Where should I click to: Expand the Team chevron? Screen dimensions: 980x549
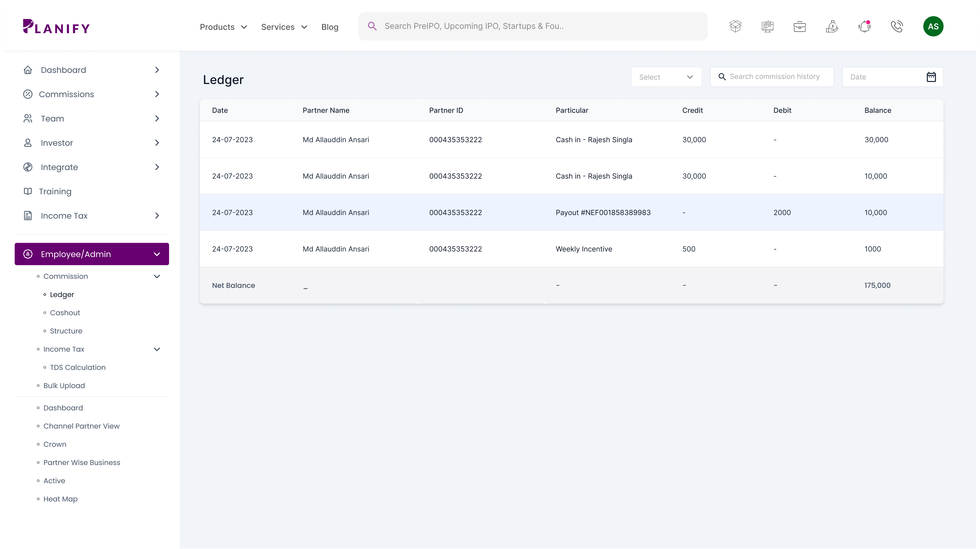(157, 119)
